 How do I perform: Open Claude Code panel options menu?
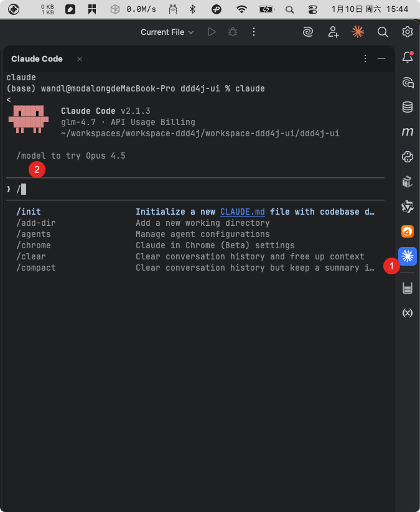pos(365,58)
